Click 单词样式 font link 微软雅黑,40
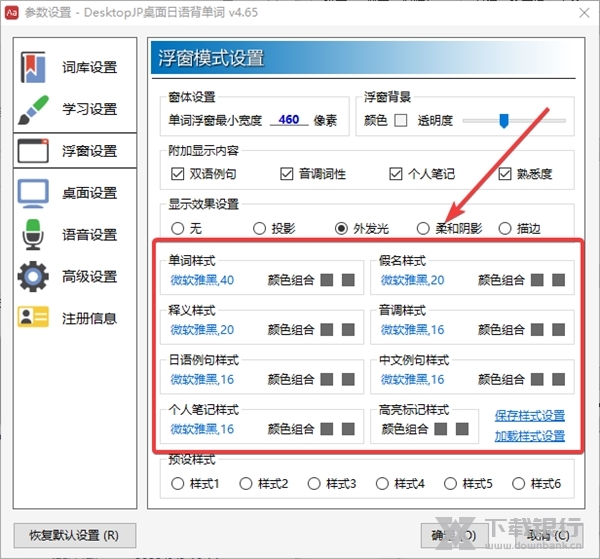This screenshot has width=600, height=559. point(202,280)
